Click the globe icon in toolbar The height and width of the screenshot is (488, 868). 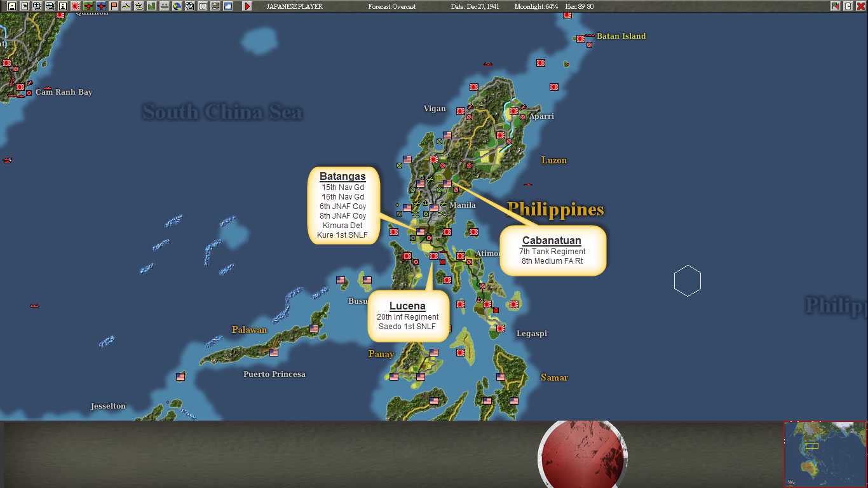coord(177,6)
